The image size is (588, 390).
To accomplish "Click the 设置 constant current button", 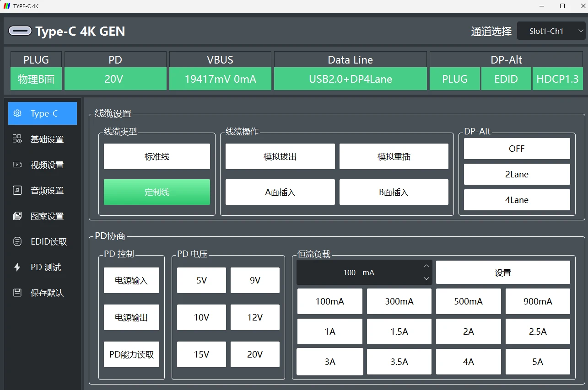I will pyautogui.click(x=503, y=272).
